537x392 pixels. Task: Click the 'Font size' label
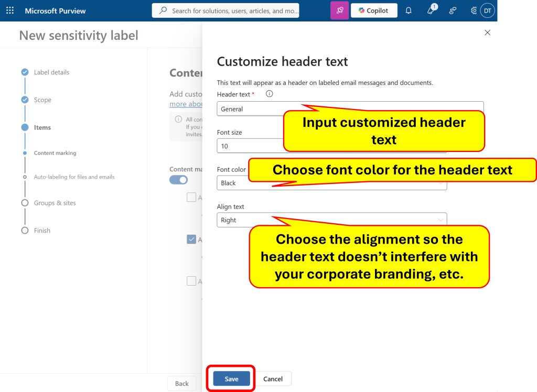coord(230,133)
